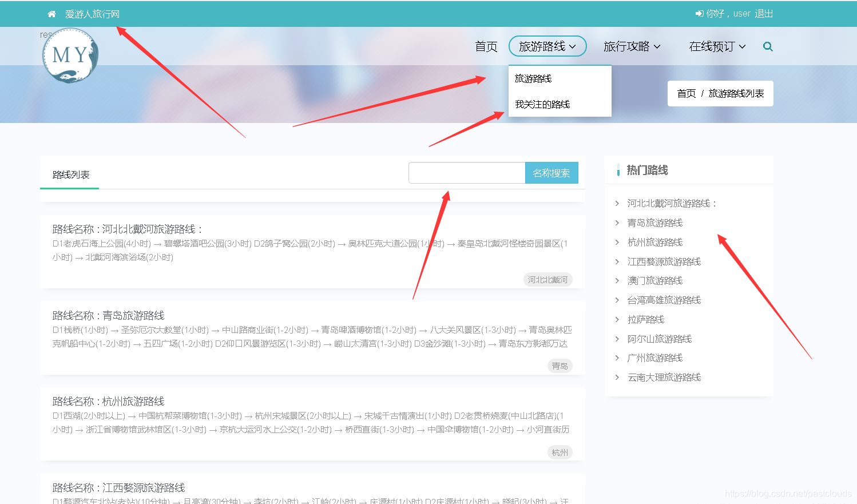This screenshot has width=857, height=504.
Task: Open 云南大理旅游路线 in hot routes
Action: click(664, 377)
